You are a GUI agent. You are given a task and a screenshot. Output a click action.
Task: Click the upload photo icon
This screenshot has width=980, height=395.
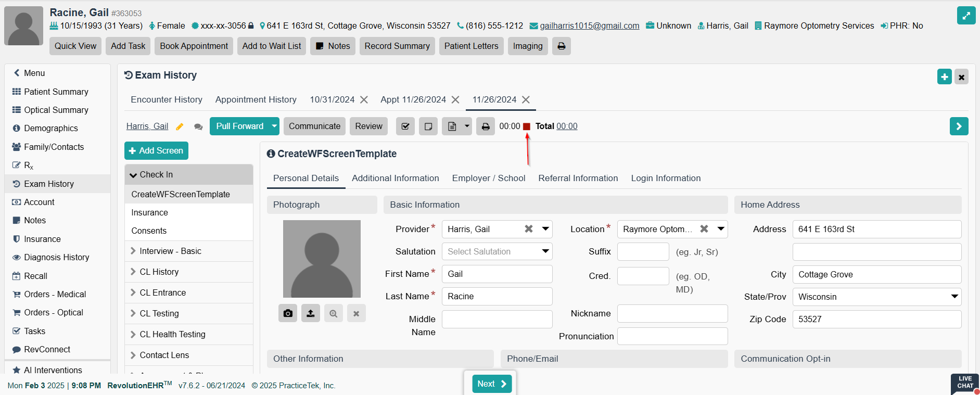pos(311,313)
